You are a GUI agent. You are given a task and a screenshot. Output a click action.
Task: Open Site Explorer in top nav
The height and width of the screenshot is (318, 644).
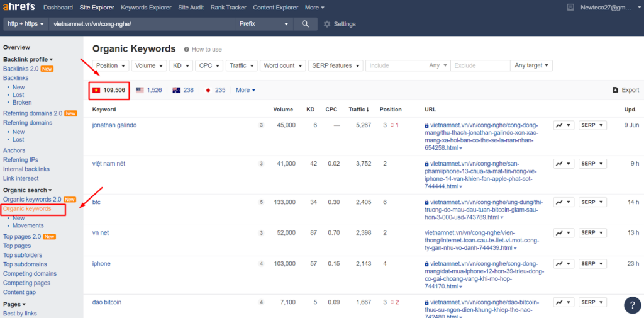tap(97, 8)
